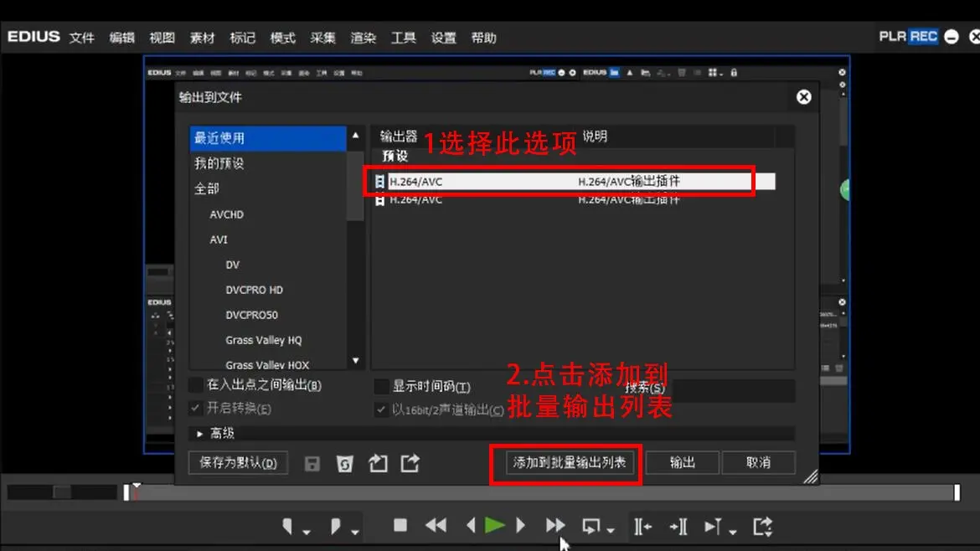This screenshot has width=980, height=551.
Task: Click the 说明 column header
Action: click(x=595, y=136)
